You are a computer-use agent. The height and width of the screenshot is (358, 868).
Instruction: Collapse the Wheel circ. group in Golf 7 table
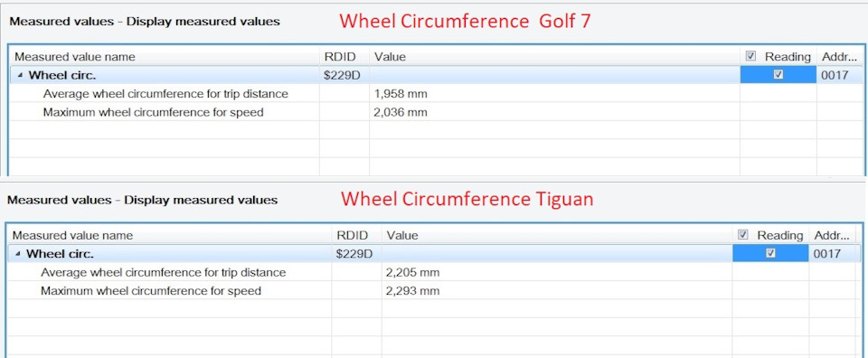[21, 75]
